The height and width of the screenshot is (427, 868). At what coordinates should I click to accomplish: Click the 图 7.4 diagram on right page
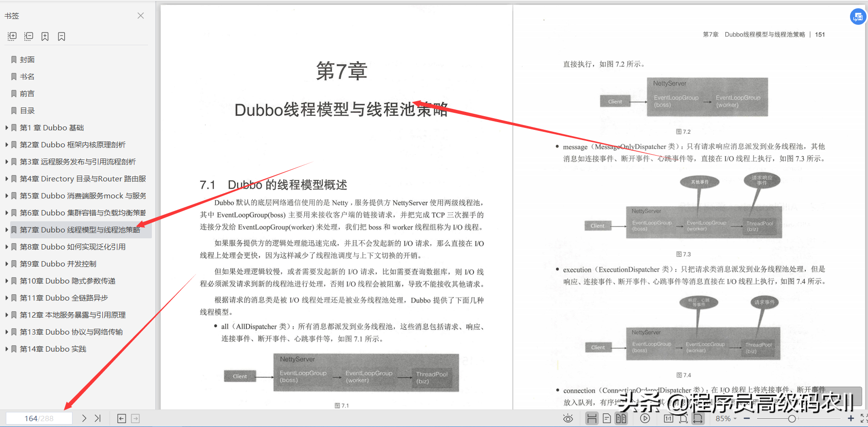pos(683,327)
